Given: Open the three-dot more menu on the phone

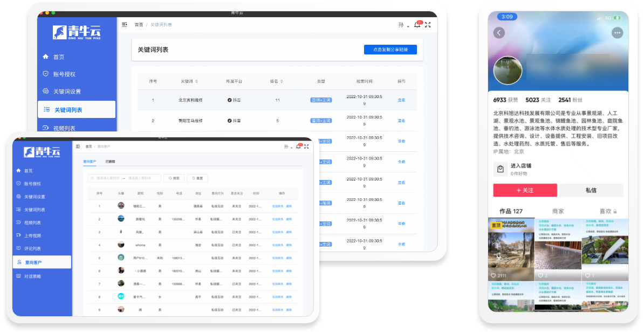Looking at the screenshot, I should click(617, 33).
